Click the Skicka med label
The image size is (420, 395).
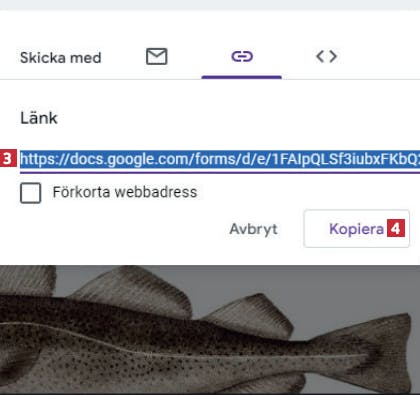(x=60, y=58)
